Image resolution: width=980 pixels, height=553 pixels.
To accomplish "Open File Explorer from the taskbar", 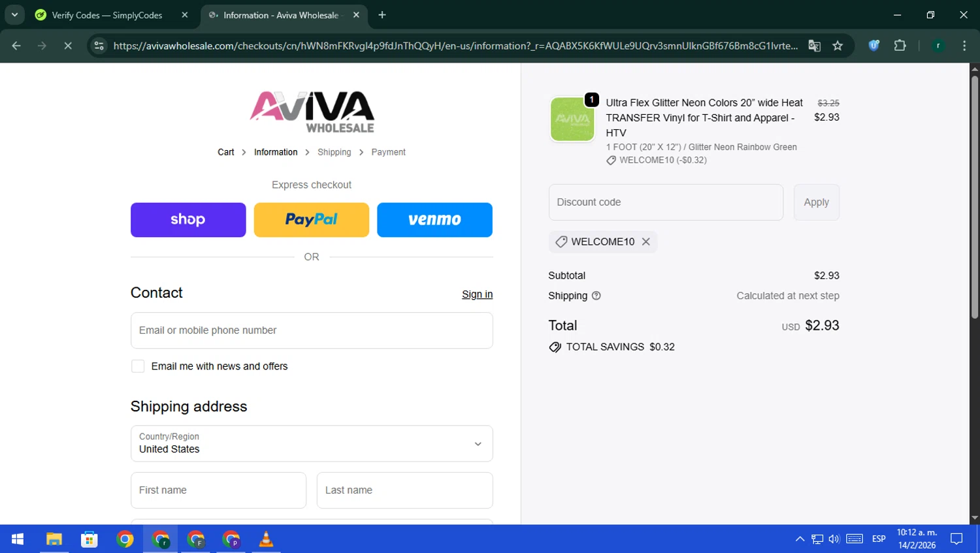I will (x=54, y=539).
